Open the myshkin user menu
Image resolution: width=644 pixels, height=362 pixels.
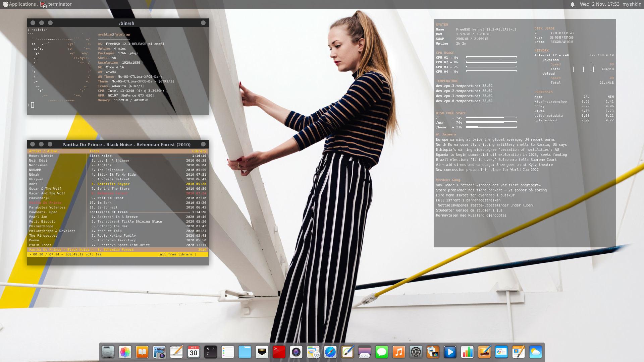(x=632, y=4)
